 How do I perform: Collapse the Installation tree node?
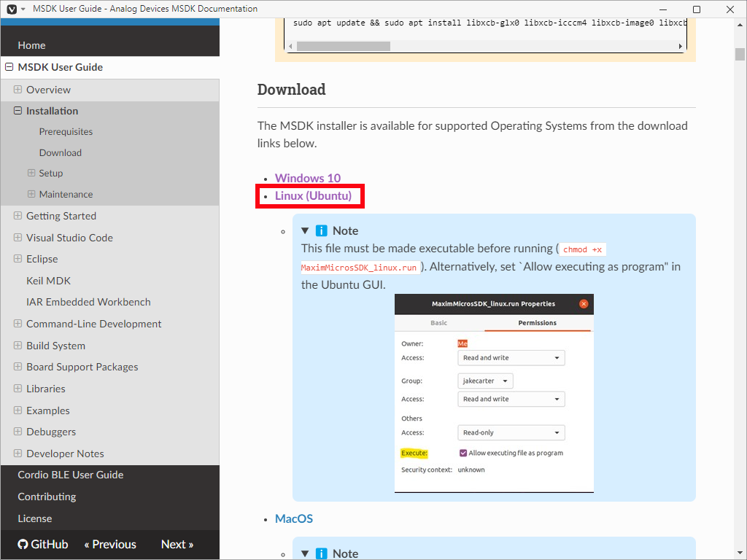[18, 111]
